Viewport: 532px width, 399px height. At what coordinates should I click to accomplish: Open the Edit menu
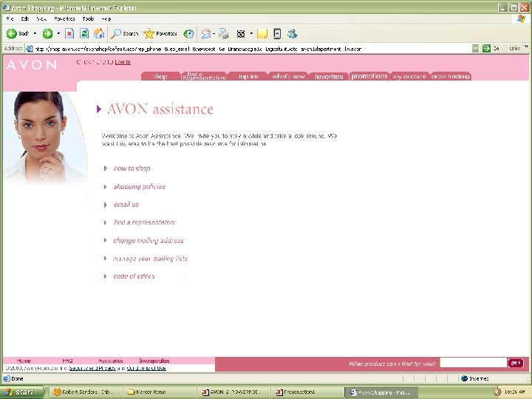(25, 18)
